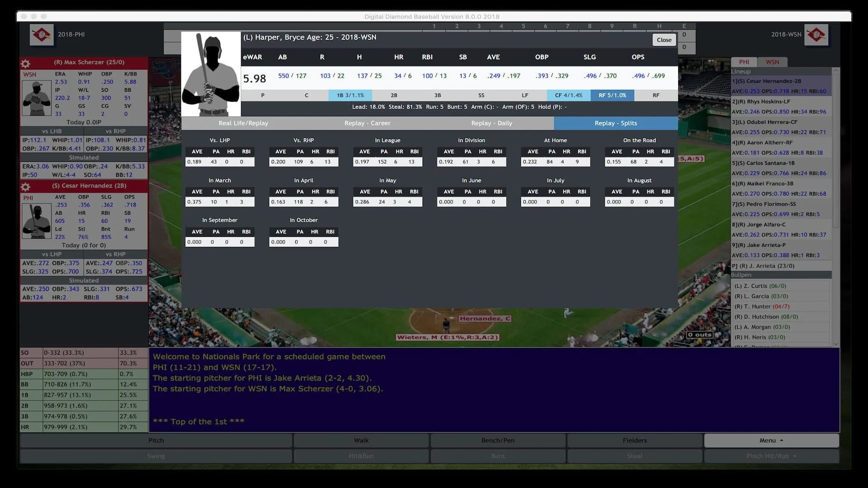Toggle Harper's RF 5/1.0% position cell
Image resolution: width=868 pixels, height=488 pixels.
coord(613,95)
